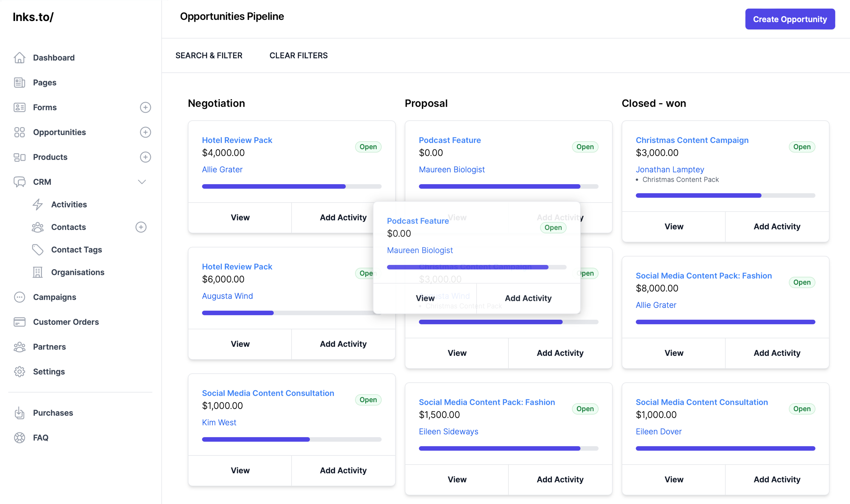Click CLEAR FILTERS

point(298,55)
